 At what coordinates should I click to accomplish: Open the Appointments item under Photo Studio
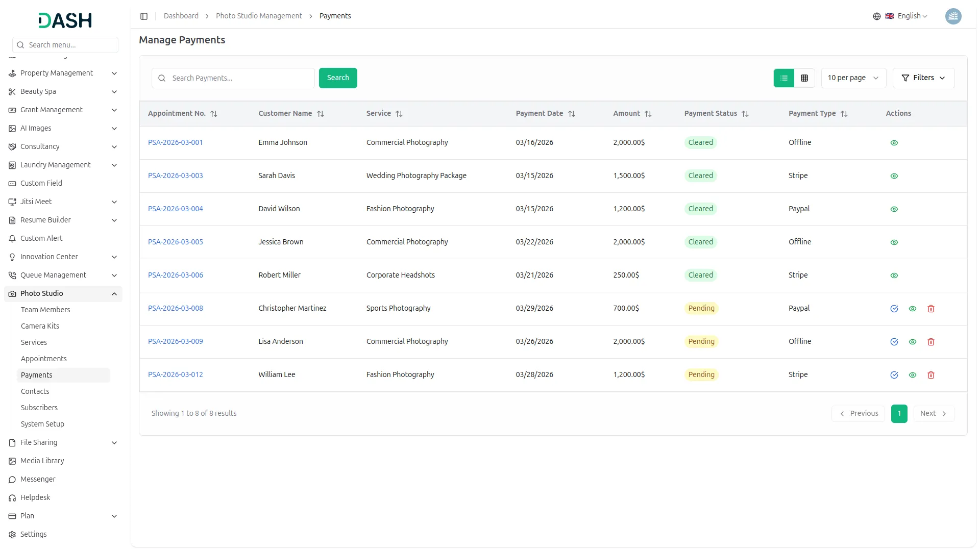pos(44,359)
